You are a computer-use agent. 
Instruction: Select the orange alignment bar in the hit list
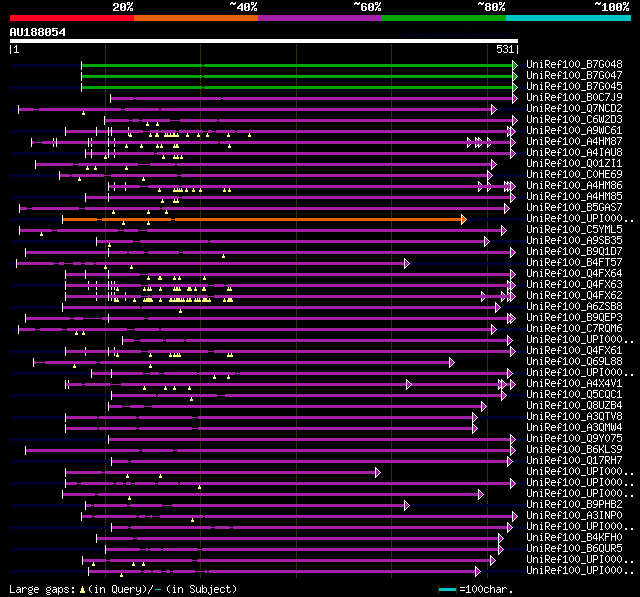[x=262, y=220]
